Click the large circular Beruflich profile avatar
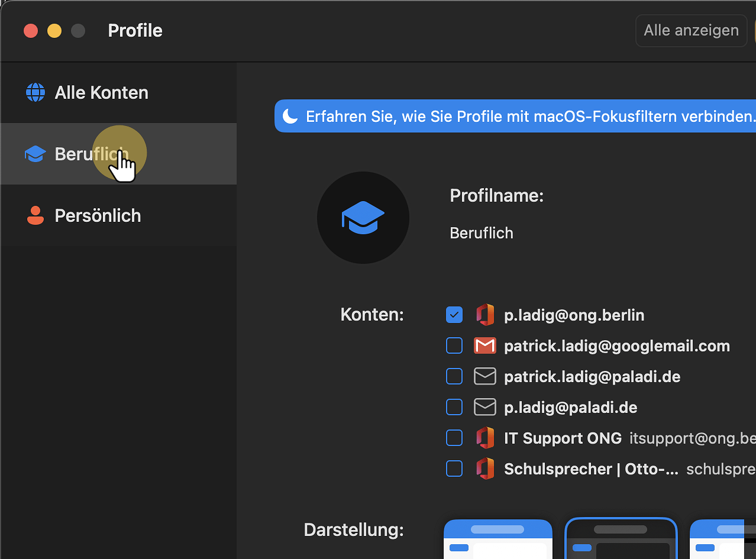The image size is (756, 559). 363,218
